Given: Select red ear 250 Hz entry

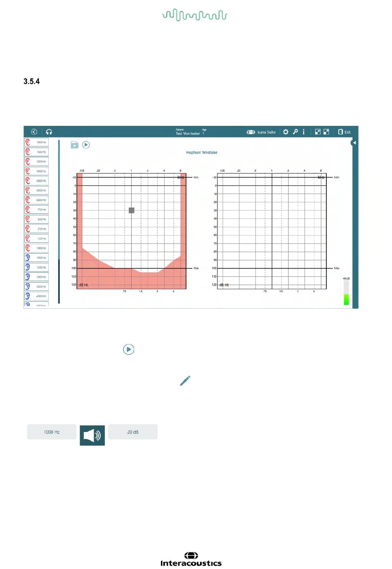Looking at the screenshot, I should click(37, 229).
